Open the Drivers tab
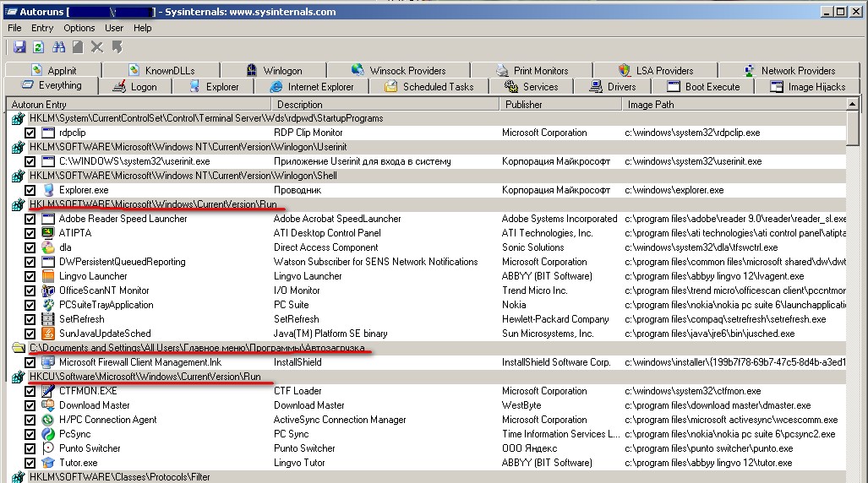The image size is (868, 483). 613,86
